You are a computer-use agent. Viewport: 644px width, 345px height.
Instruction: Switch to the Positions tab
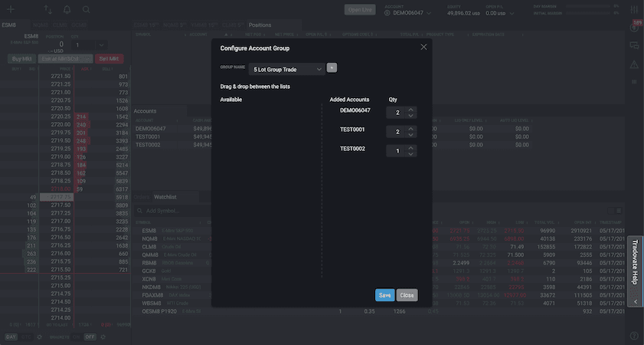[x=260, y=25]
